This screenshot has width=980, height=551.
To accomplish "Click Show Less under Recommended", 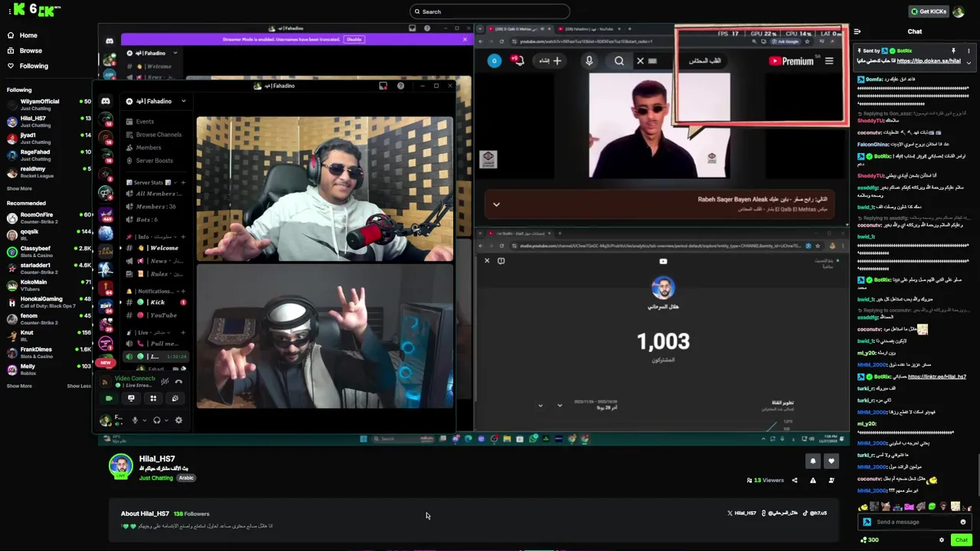I will [79, 386].
